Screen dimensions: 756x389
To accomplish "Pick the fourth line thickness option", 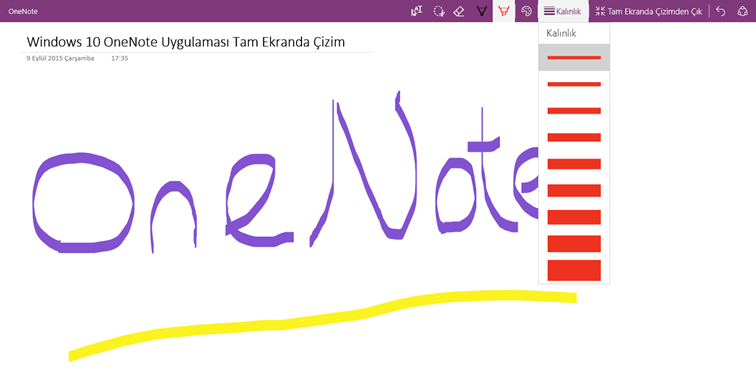I will point(574,137).
